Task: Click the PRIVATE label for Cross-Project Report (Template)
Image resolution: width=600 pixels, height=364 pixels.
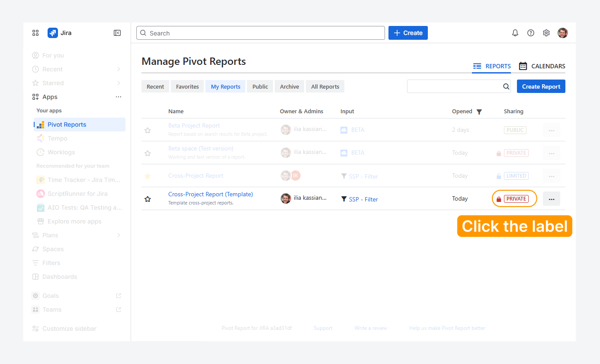Action: 517,199
